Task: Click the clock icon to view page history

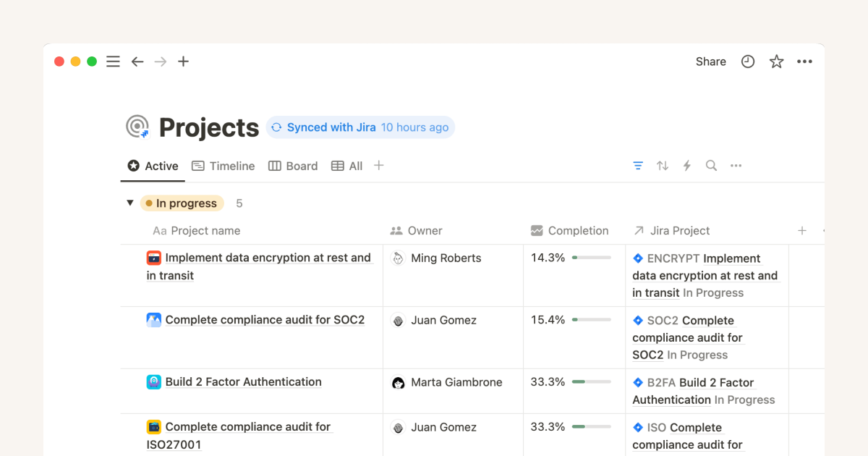Action: coord(747,62)
